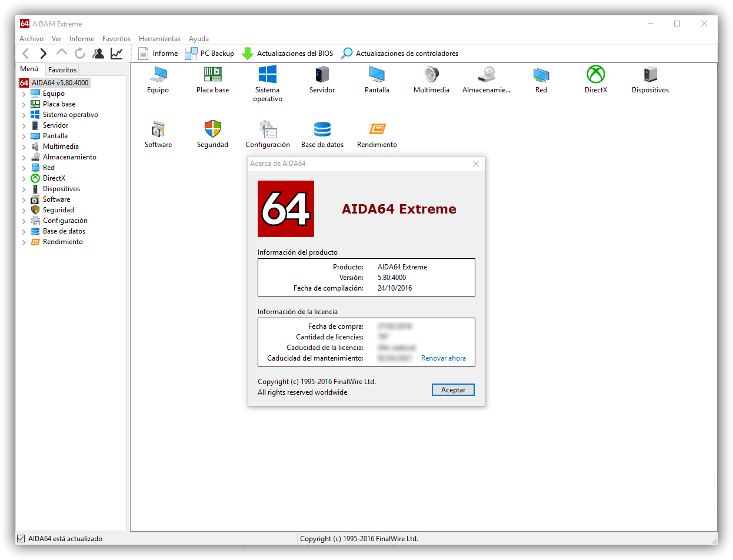Select AIDA64 v5.80.4000 root item
This screenshot has width=733, height=560.
click(x=54, y=83)
